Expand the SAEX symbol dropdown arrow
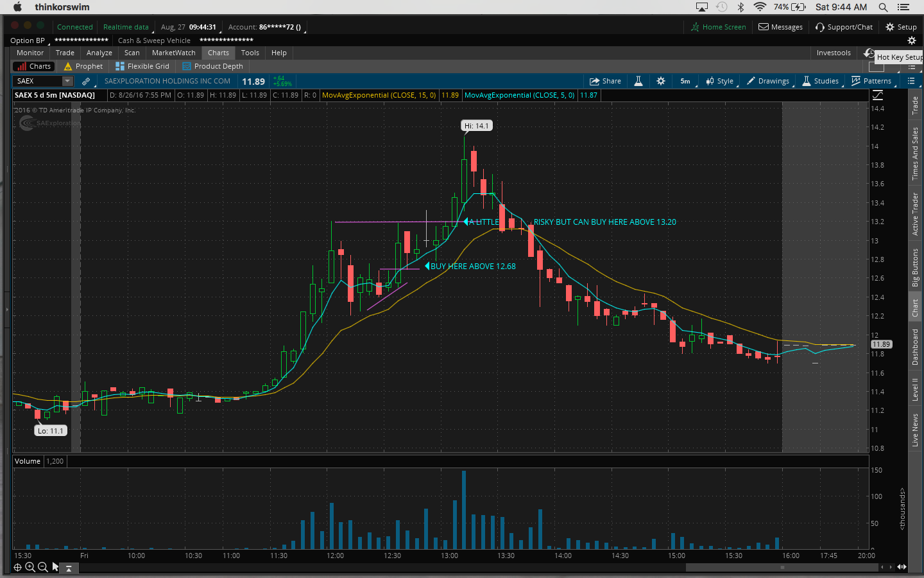 (x=67, y=81)
